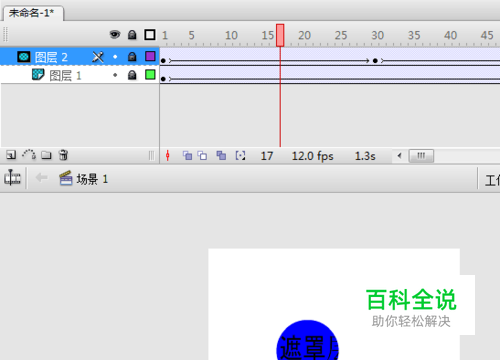Switch to the 未命名-1* document tab
500x360 pixels.
[32, 13]
